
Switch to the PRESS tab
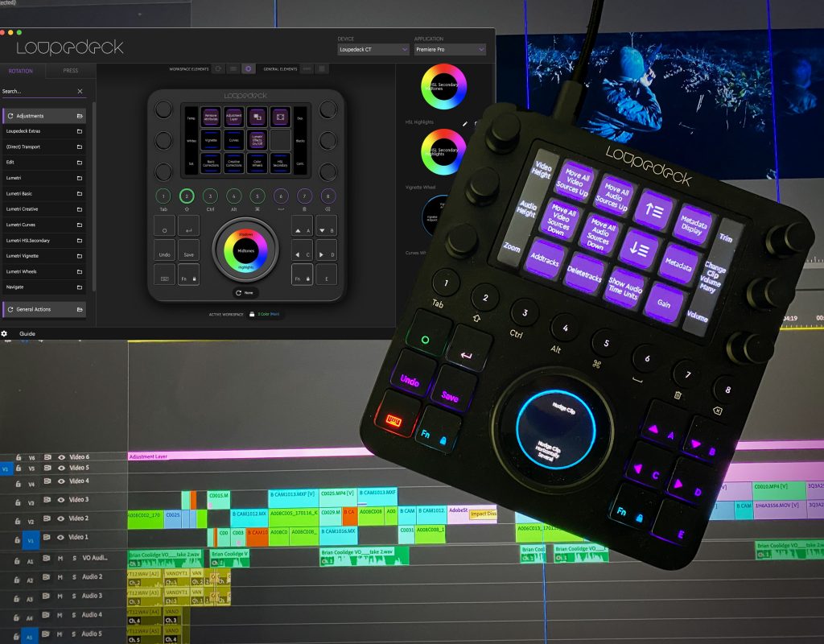[x=71, y=71]
